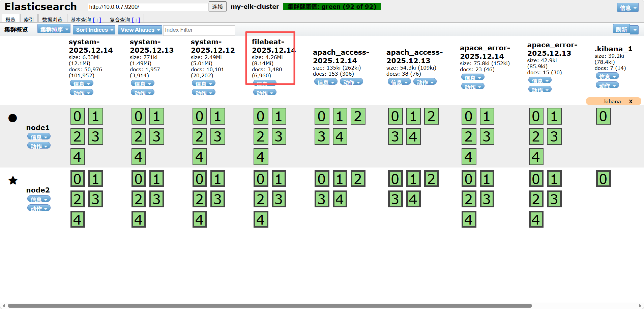Select shard 4 of system-2025.12.14 on node2
The width and height of the screenshot is (644, 309).
click(78, 219)
